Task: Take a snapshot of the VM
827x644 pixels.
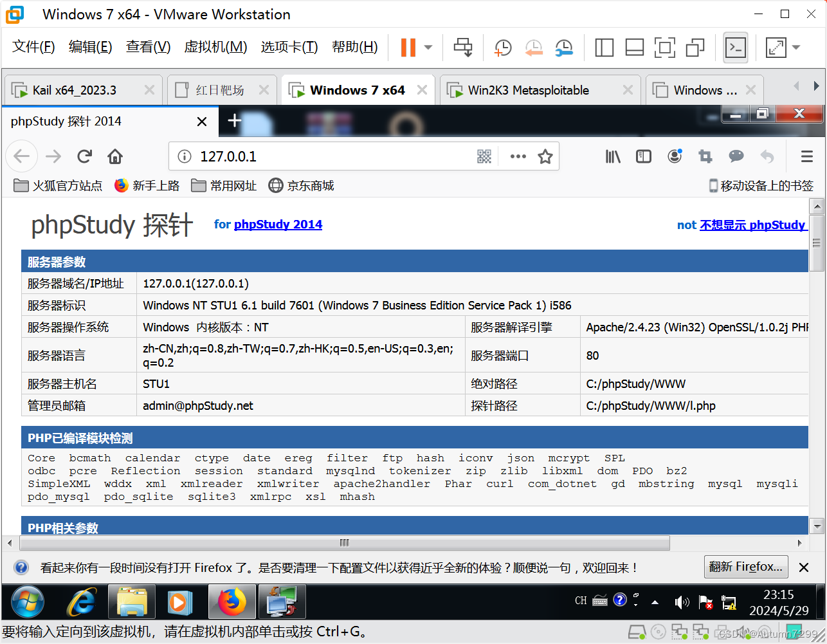Action: click(x=503, y=47)
